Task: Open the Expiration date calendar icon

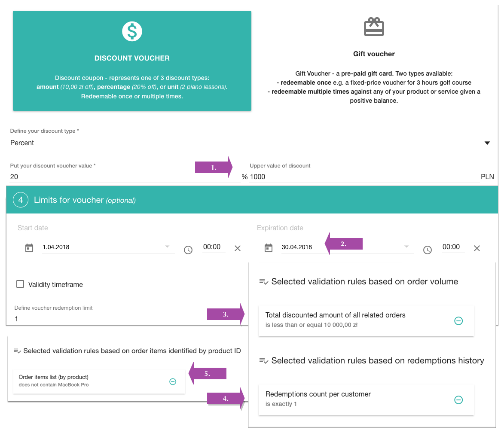Action: click(269, 248)
